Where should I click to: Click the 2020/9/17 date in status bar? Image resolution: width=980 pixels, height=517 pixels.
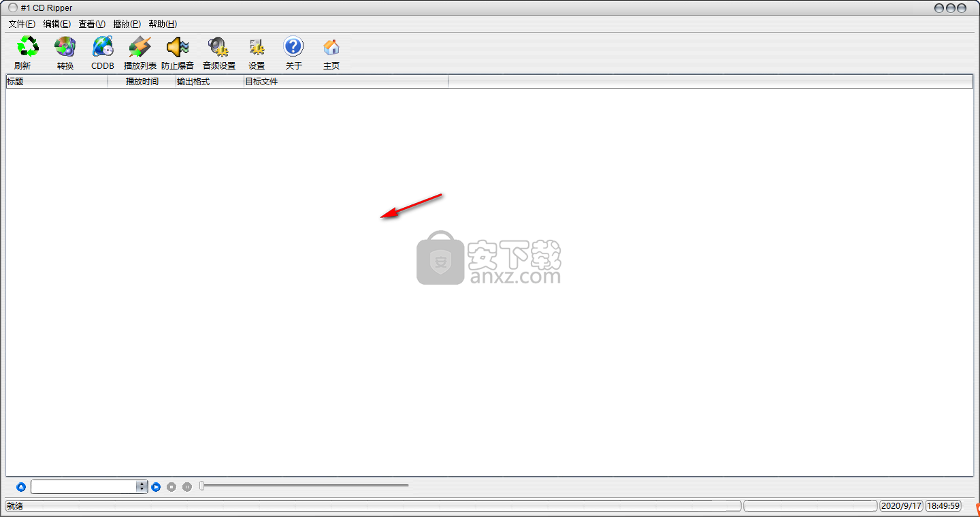[901, 506]
